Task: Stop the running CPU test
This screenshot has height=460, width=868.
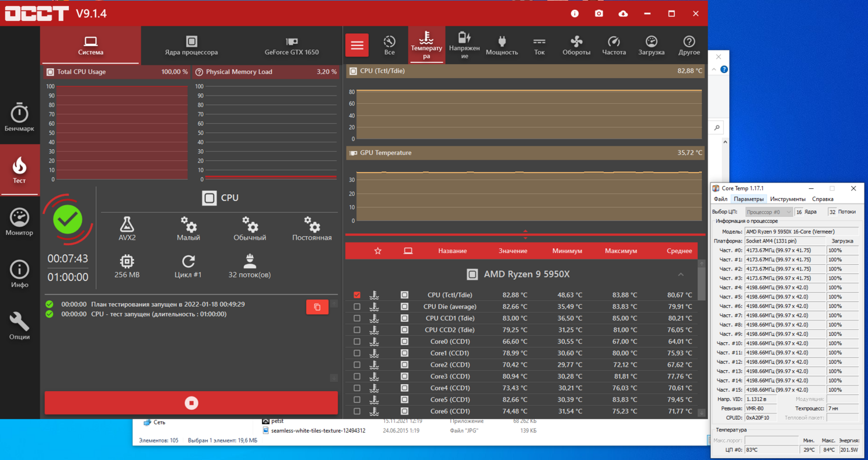Action: tap(191, 403)
